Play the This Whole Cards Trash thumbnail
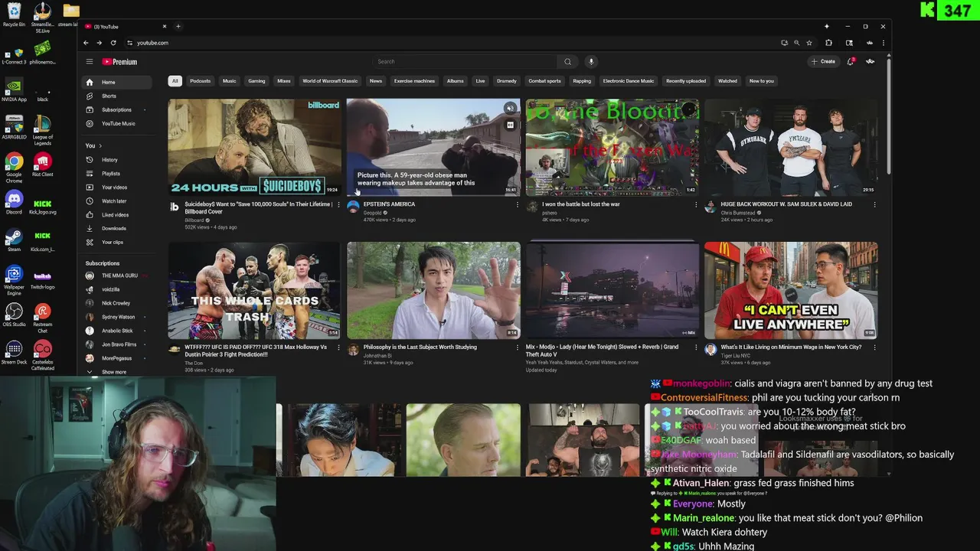Image resolution: width=980 pixels, height=551 pixels. tap(254, 290)
